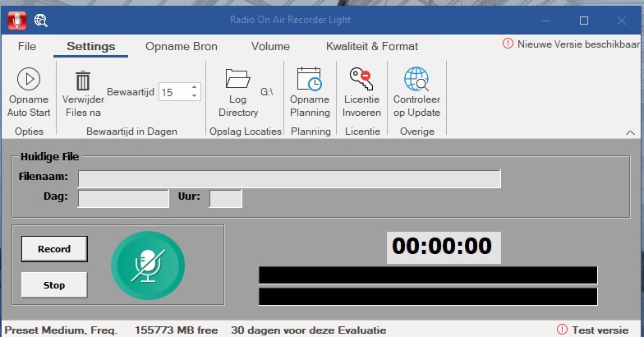Image resolution: width=644 pixels, height=337 pixels.
Task: Click Nieuwe Versie beschikbaar notice
Action: click(578, 44)
